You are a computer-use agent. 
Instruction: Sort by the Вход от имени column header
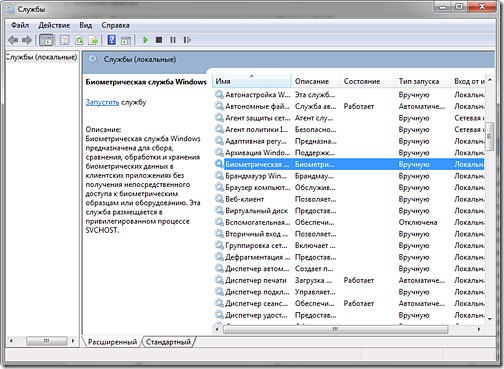click(468, 81)
